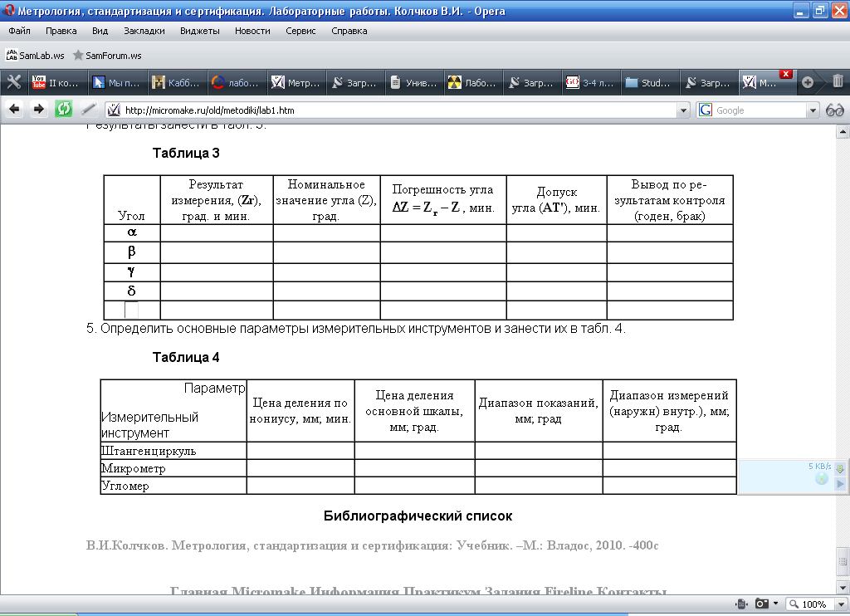Reload page with the green refresh icon
The image size is (850, 616).
[63, 110]
